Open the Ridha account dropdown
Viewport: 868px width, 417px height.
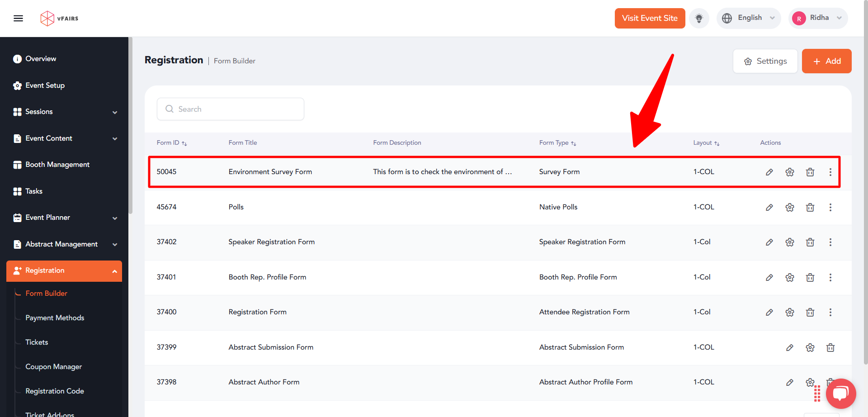coord(818,18)
